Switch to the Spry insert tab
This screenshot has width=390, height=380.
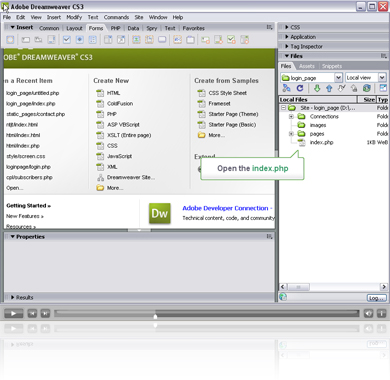click(152, 28)
